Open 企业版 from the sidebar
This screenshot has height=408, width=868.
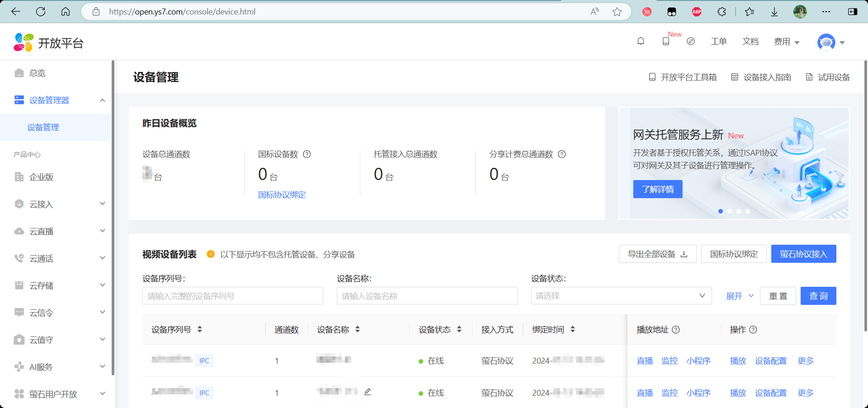(41, 177)
